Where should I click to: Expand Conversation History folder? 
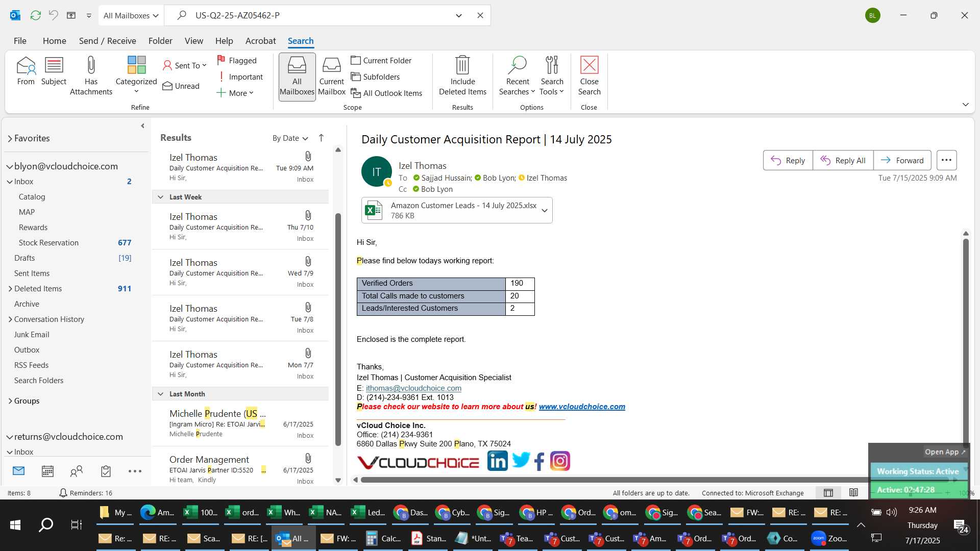(10, 319)
